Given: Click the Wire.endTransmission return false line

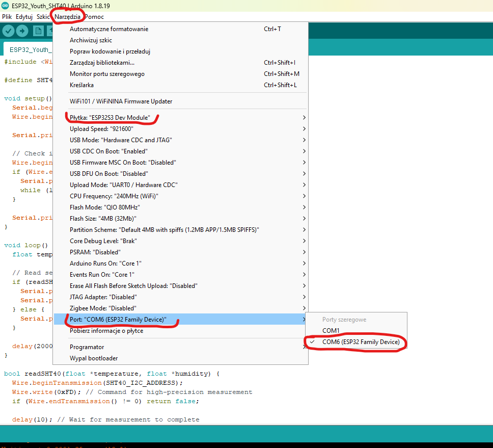Looking at the screenshot, I should click(105, 402).
